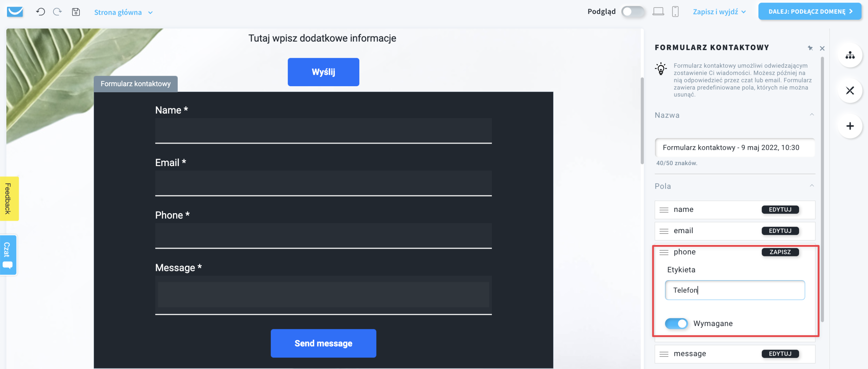Click the round X sidebar button
Viewport: 868px width, 369px height.
pos(850,90)
